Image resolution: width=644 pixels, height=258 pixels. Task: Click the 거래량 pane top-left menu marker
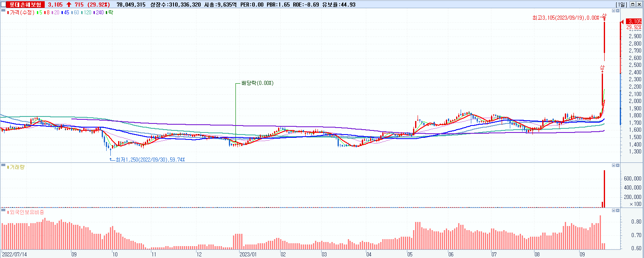[x=3, y=165]
